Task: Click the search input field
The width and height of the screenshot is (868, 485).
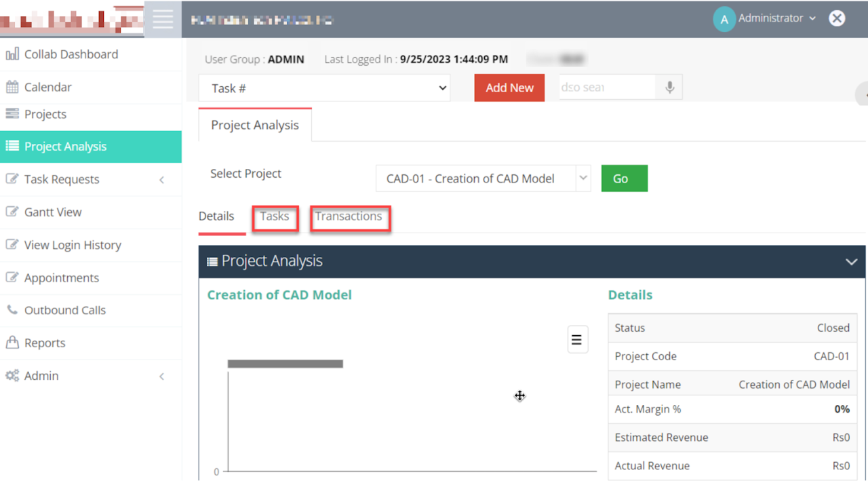Action: pos(606,88)
